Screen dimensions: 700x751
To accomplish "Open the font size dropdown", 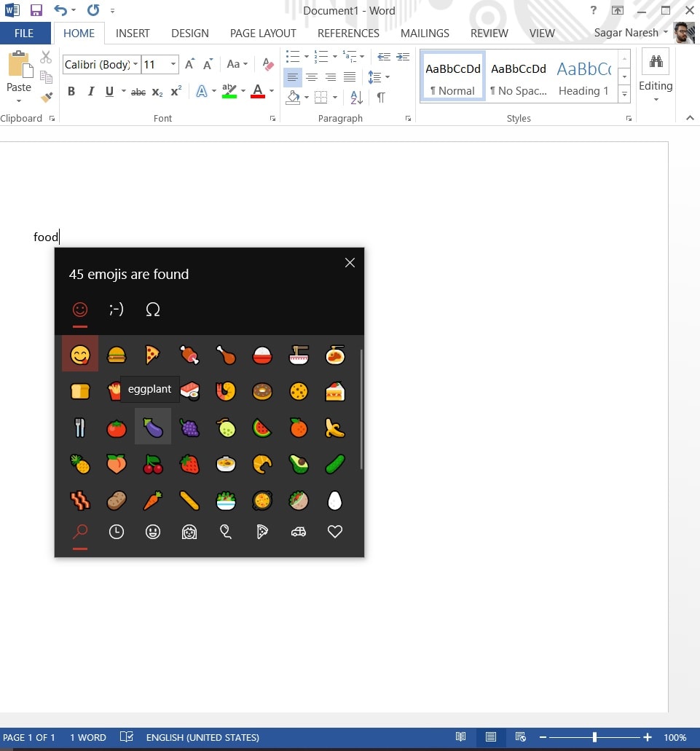I will point(173,65).
